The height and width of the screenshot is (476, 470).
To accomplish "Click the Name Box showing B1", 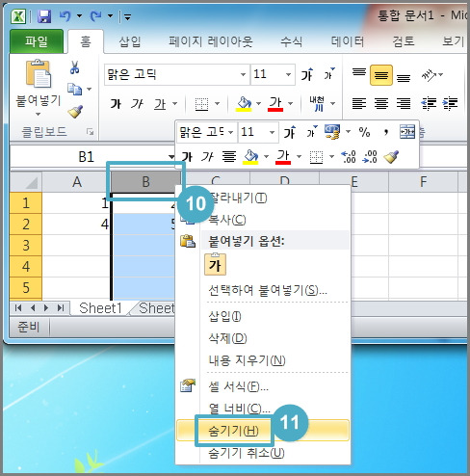I will point(87,157).
